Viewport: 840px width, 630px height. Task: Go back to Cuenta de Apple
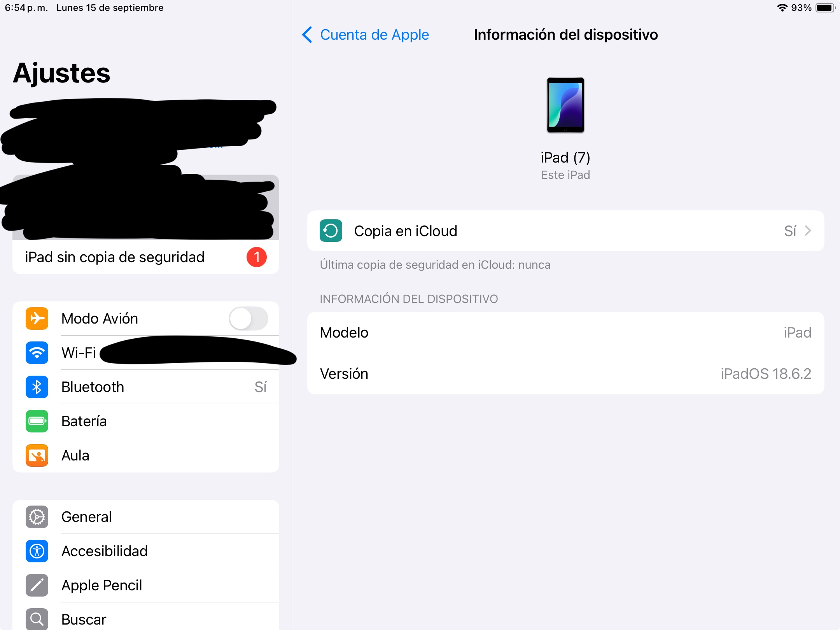coord(374,35)
